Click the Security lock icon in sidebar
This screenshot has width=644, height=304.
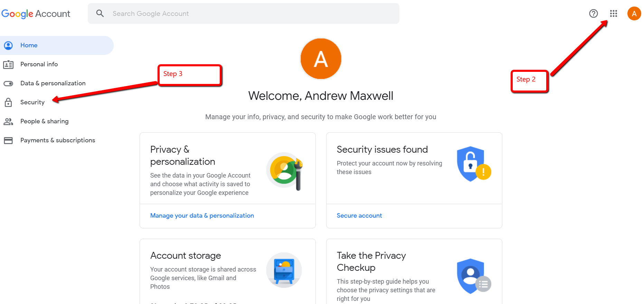pos(8,102)
